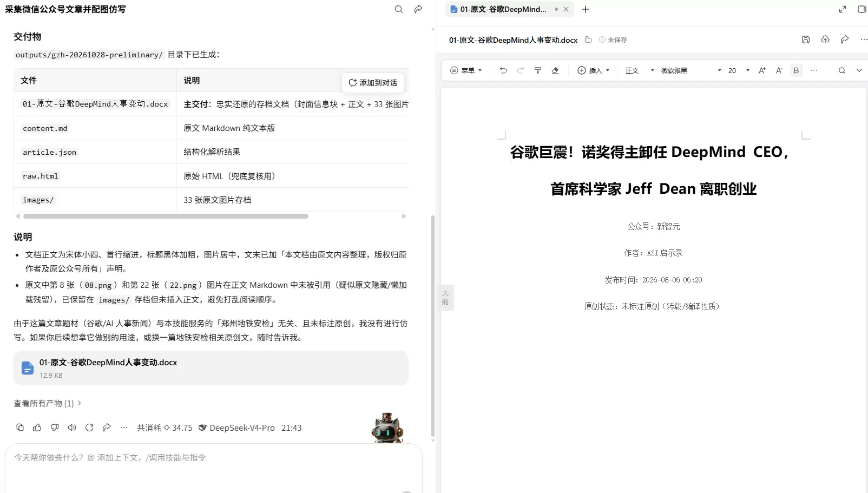The image size is (868, 493).
Task: Decrease the font size with the A- icon
Action: click(x=779, y=70)
